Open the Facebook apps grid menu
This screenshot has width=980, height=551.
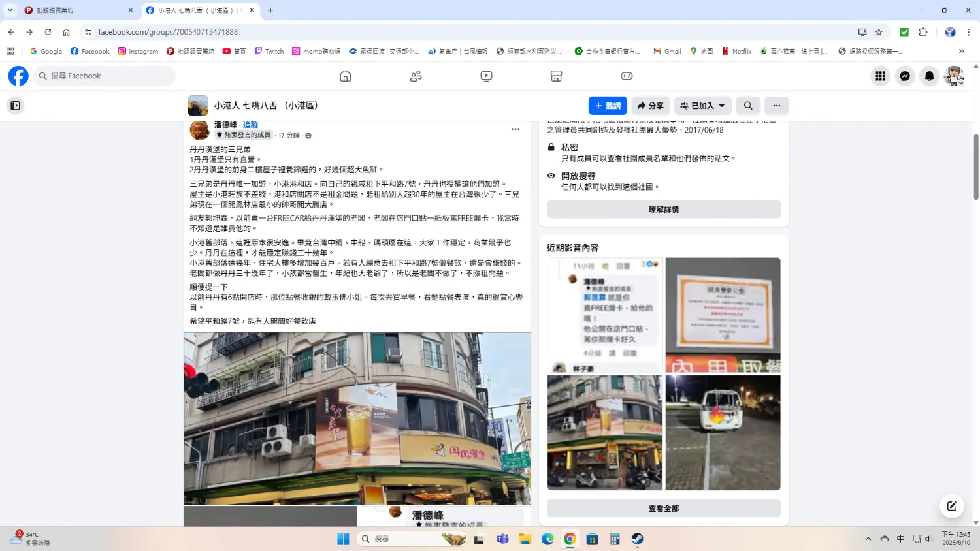[x=880, y=76]
